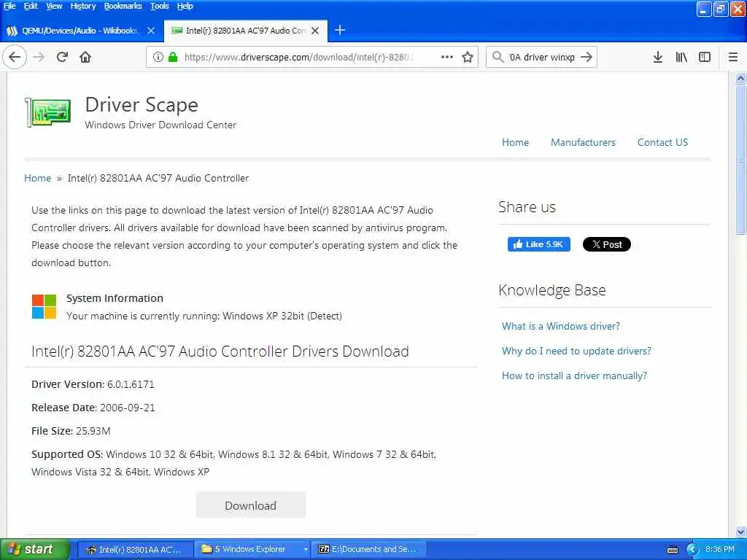Viewport: 747px width, 560px height.
Task: Click the 8:36 PM taskbar clock
Action: tap(720, 550)
